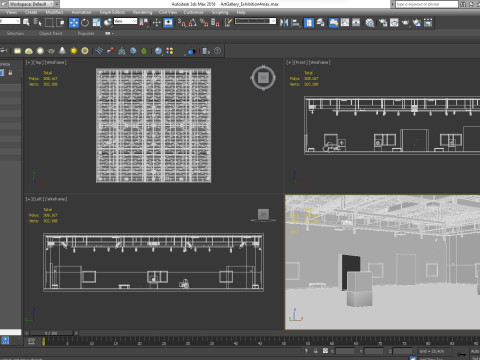Image resolution: width=480 pixels, height=360 pixels.
Task: Toggle the Percent Snap button
Action: click(204, 22)
